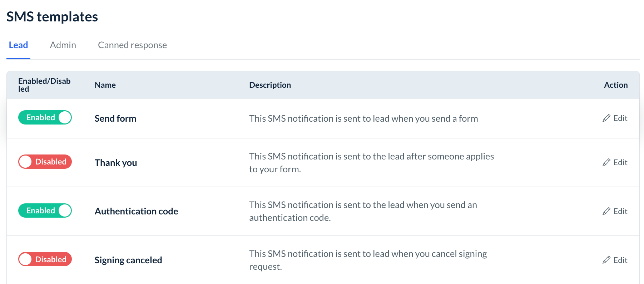
Task: Turn off Authentication code SMS toggle
Action: click(x=45, y=211)
